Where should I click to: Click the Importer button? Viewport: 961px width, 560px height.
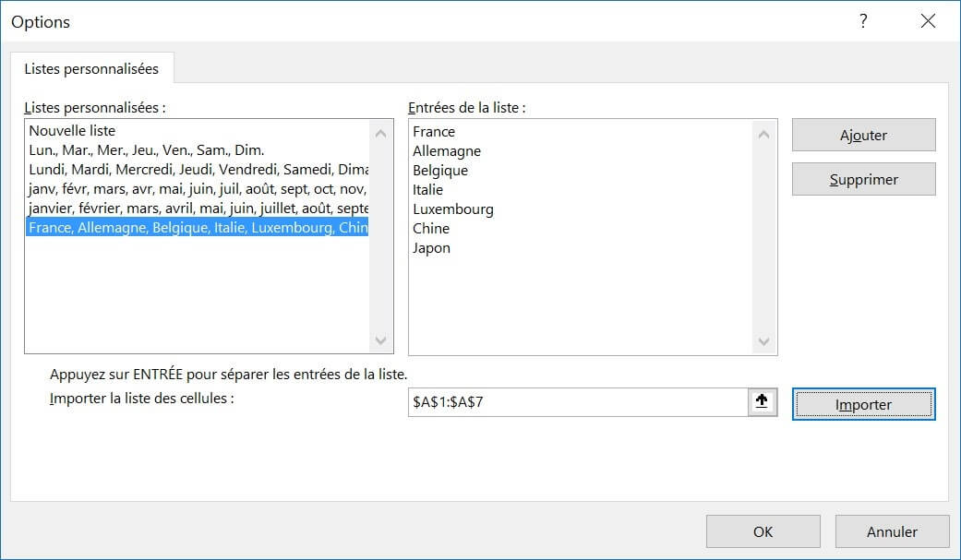point(863,404)
